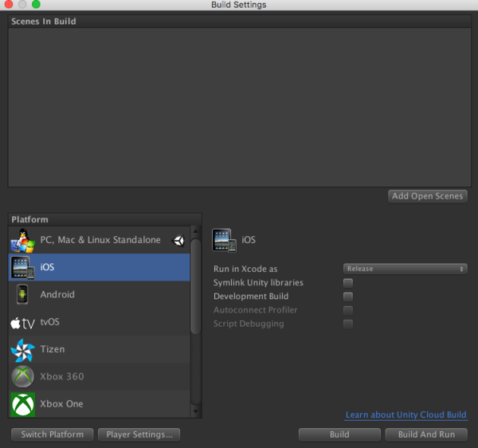Select the Tizen label

pos(53,349)
